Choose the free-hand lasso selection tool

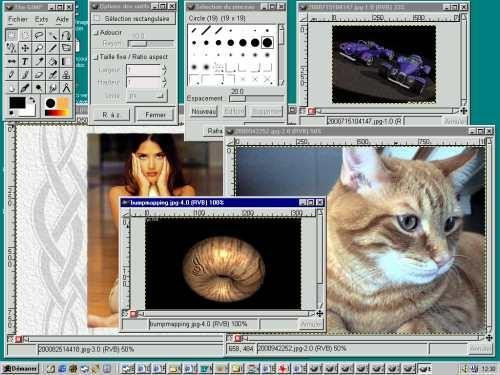39,35
